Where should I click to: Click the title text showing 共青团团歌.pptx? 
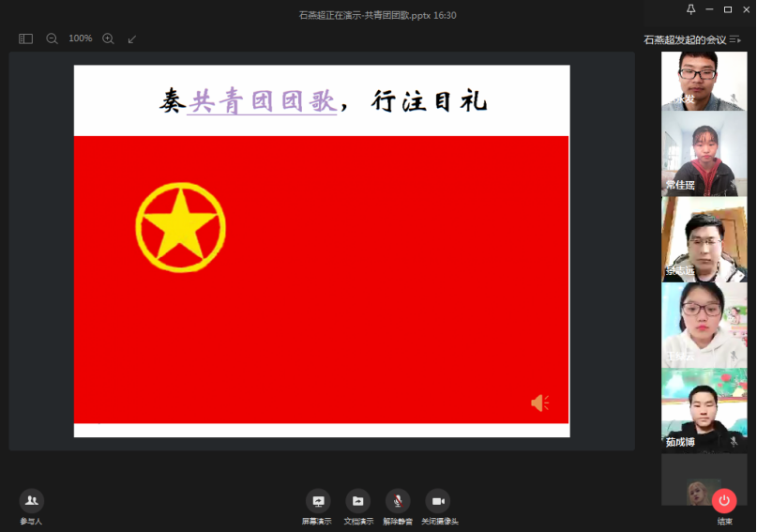click(x=377, y=15)
